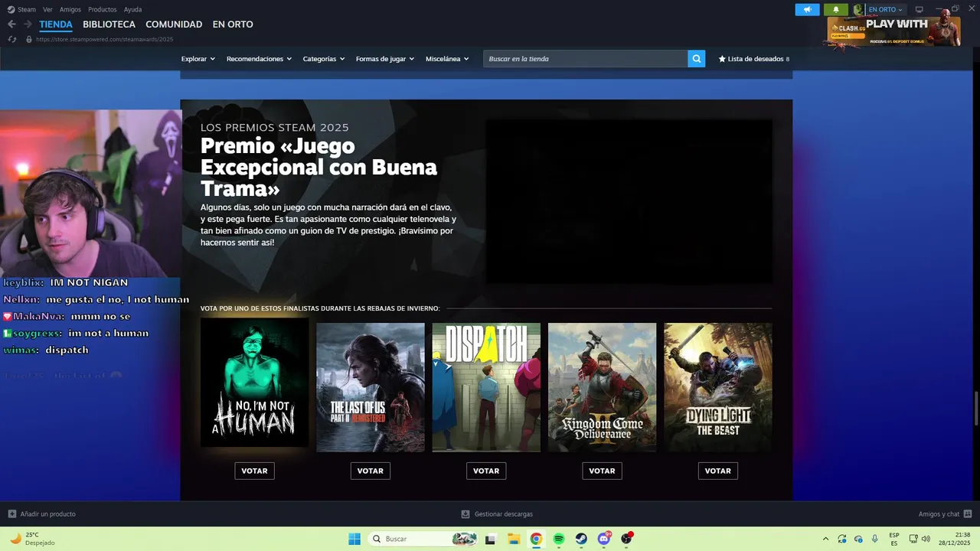
Task: Click the store URL address text
Action: pyautogui.click(x=105, y=39)
